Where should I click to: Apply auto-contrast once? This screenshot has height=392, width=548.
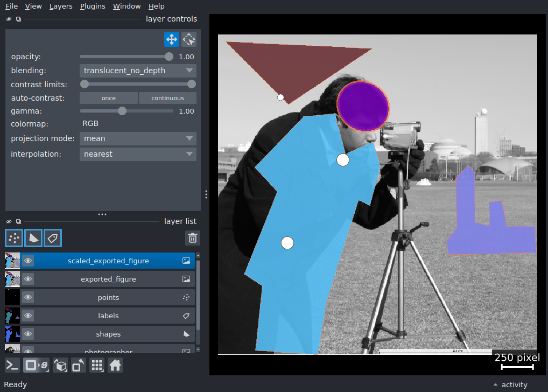pyautogui.click(x=109, y=98)
